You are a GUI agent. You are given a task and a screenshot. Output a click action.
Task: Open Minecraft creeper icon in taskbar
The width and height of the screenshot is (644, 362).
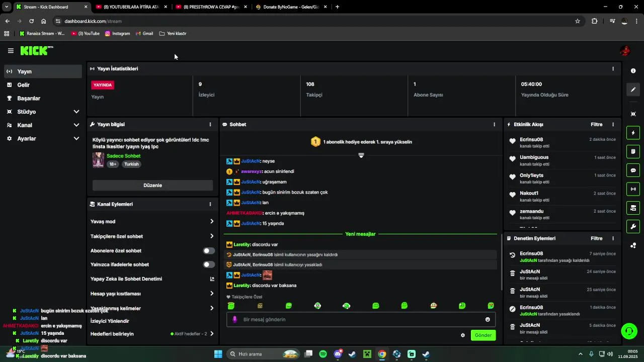pos(367,354)
